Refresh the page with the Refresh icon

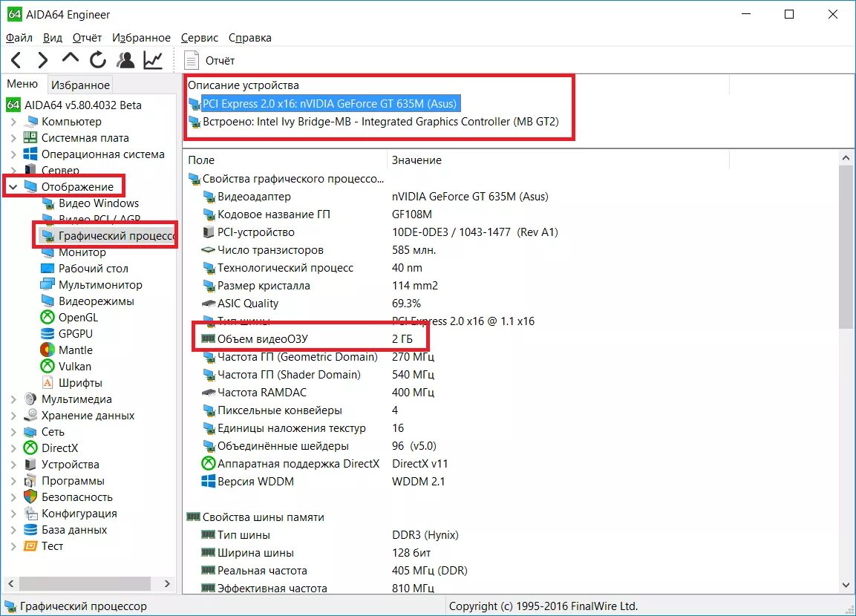[x=98, y=60]
